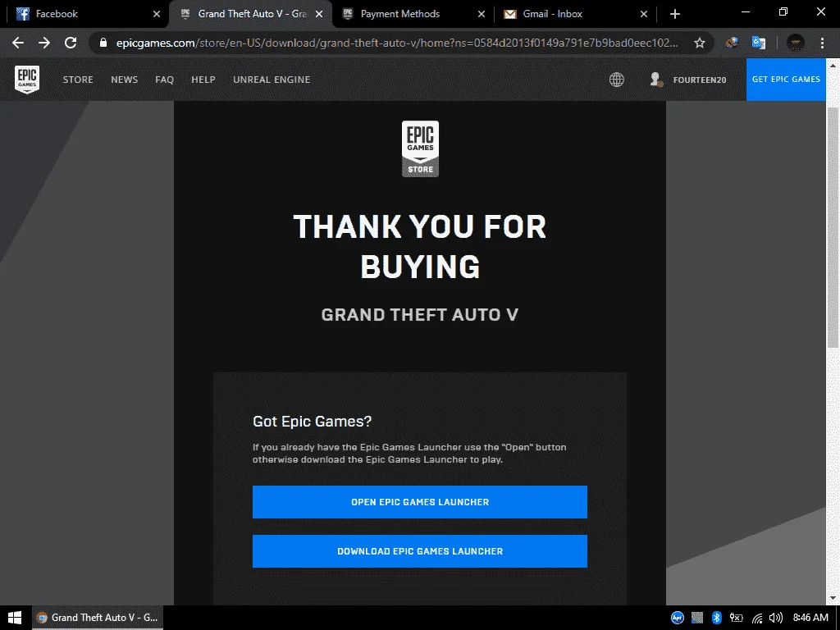Viewport: 840px width, 630px height.
Task: Open the Epic Games logo home link
Action: click(27, 80)
